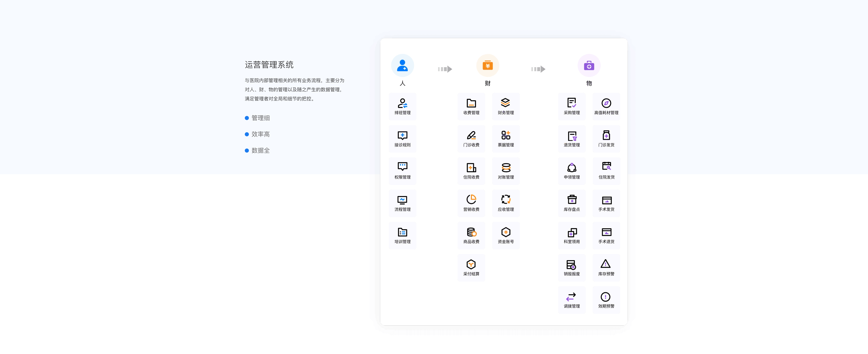Click the 数据全 bullet item
The width and height of the screenshot is (868, 354).
260,151
